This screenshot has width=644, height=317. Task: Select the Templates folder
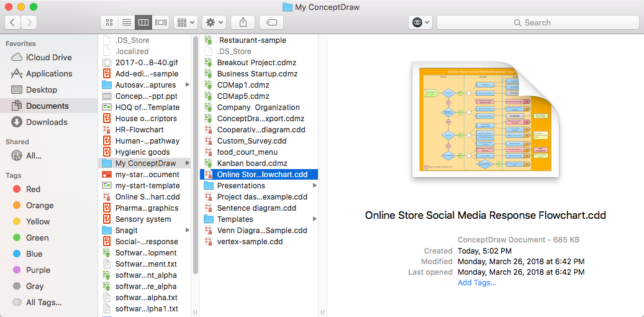click(259, 219)
